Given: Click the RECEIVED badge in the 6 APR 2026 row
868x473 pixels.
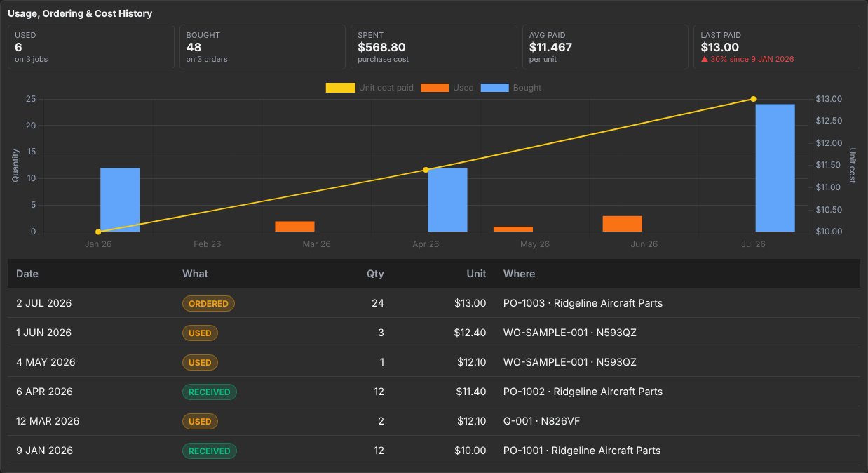Looking at the screenshot, I should click(x=210, y=392).
